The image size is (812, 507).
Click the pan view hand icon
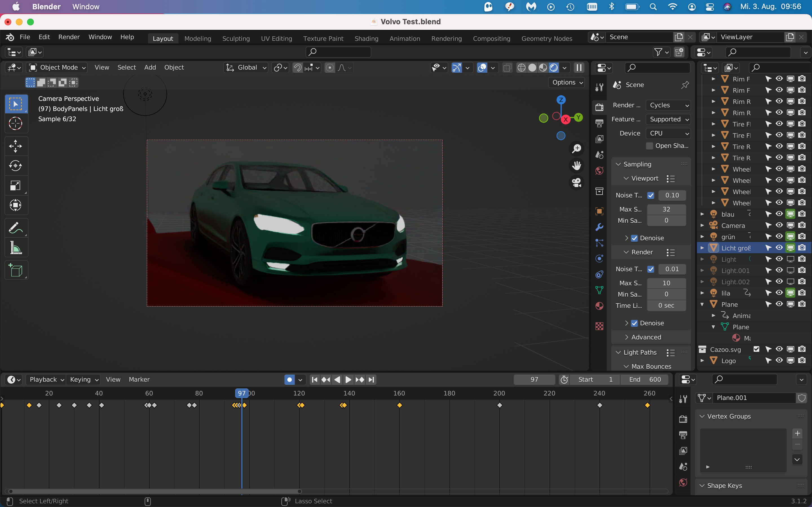click(x=577, y=166)
